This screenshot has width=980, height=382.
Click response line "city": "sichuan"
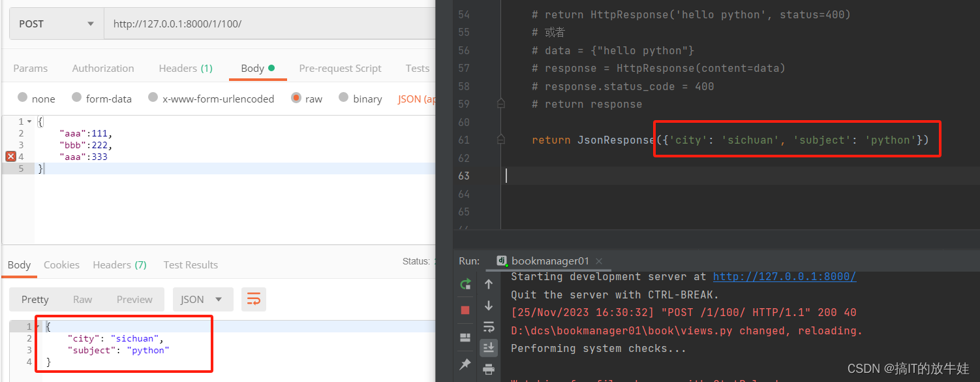click(115, 339)
